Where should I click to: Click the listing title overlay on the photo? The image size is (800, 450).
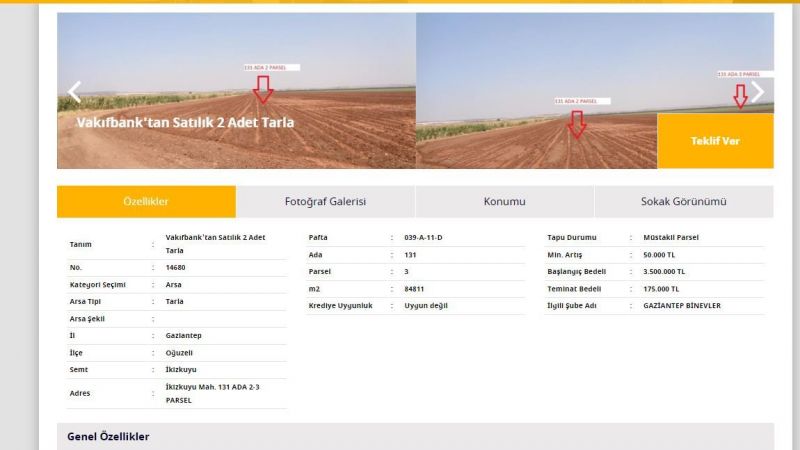click(185, 123)
